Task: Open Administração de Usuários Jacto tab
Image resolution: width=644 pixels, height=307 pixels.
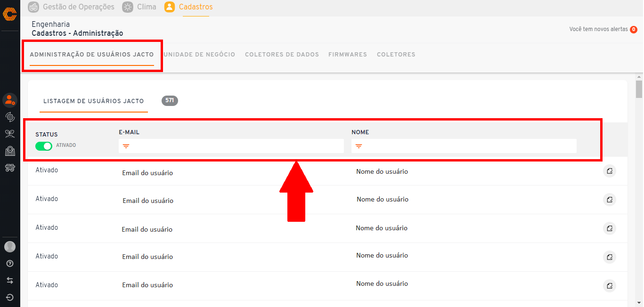Action: click(x=92, y=55)
